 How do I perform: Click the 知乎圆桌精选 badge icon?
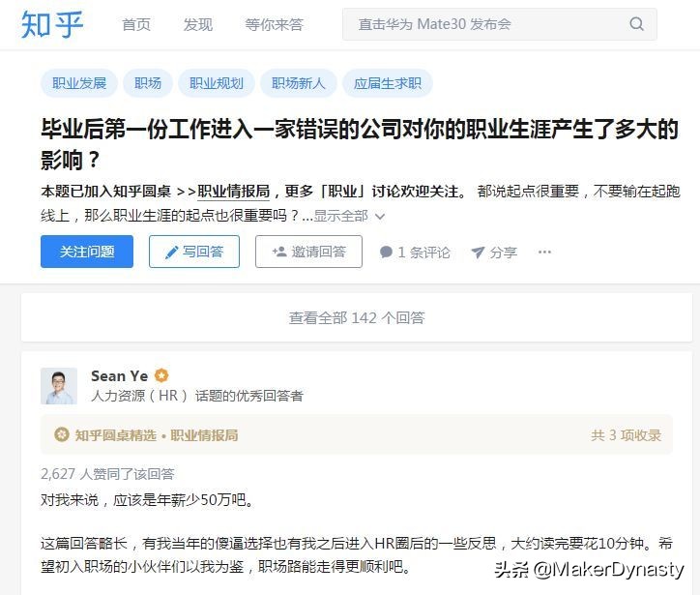[61, 434]
